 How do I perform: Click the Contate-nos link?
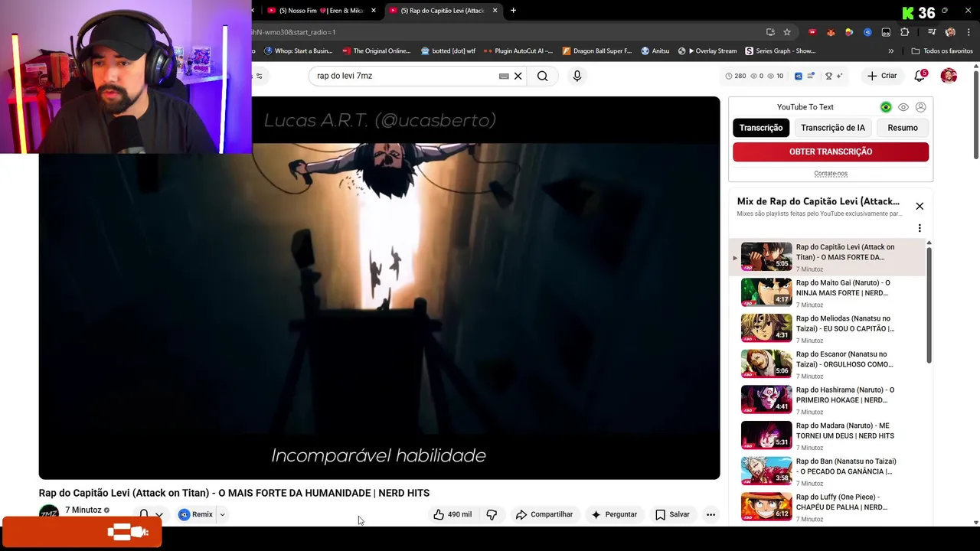[x=831, y=174]
